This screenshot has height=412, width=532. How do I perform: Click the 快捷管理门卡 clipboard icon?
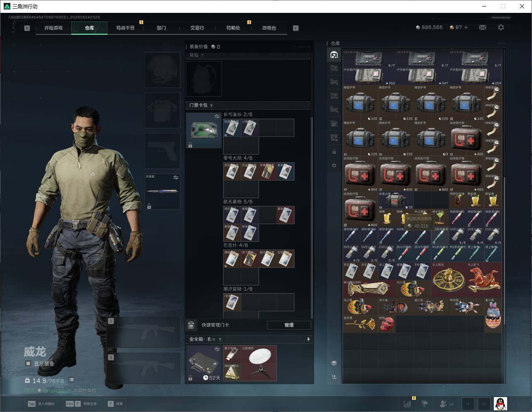(x=191, y=325)
